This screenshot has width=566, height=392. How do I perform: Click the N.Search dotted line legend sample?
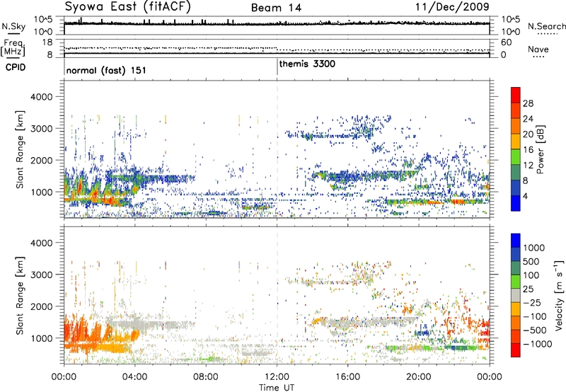547,34
